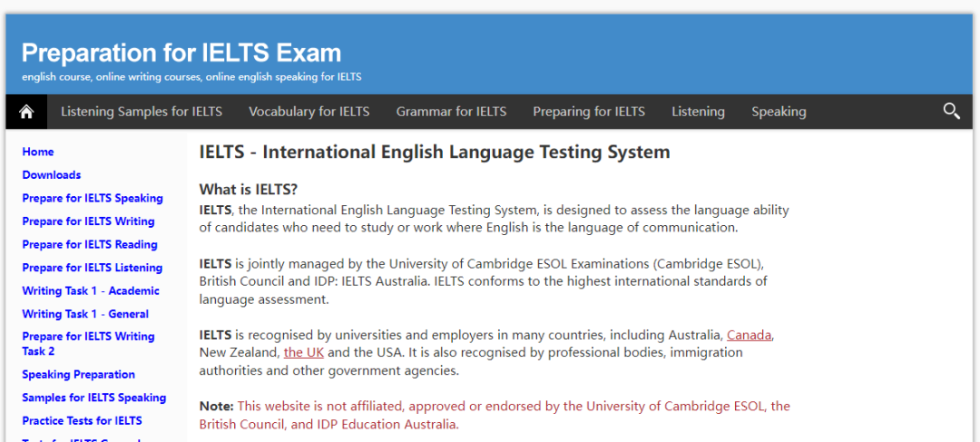980x442 pixels.
Task: Open Listening Samples for IELTS menu
Action: (142, 112)
